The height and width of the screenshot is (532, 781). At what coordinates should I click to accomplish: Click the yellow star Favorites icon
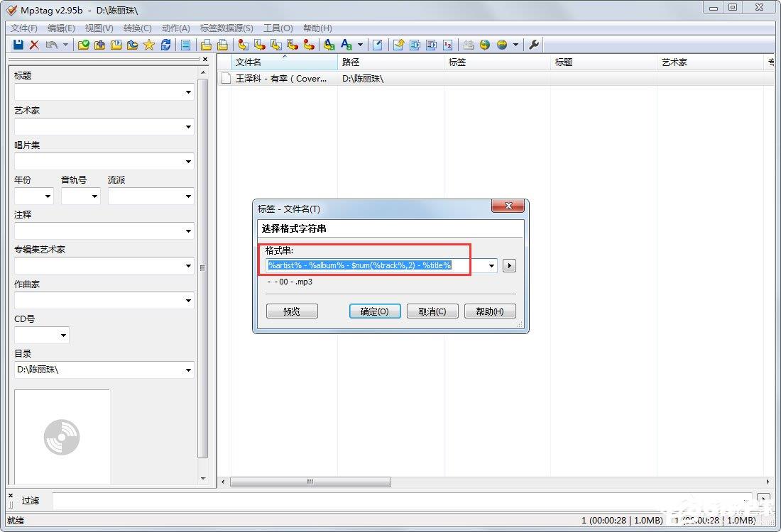149,45
